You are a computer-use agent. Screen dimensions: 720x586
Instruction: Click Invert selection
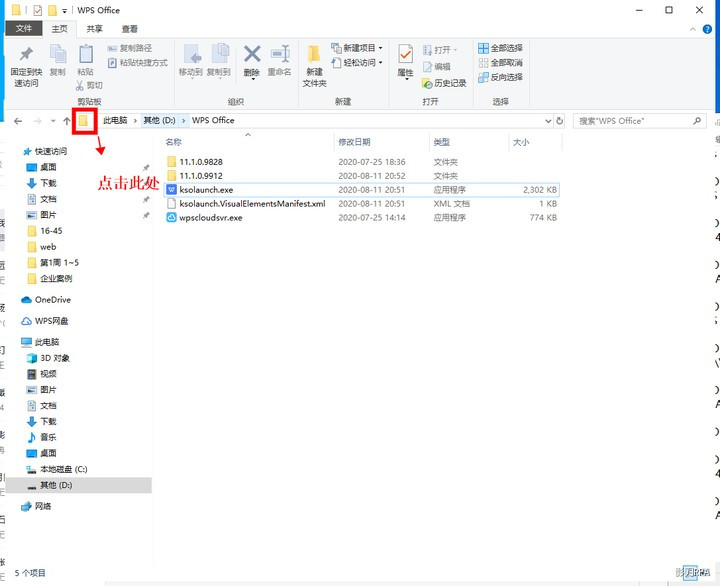click(501, 77)
